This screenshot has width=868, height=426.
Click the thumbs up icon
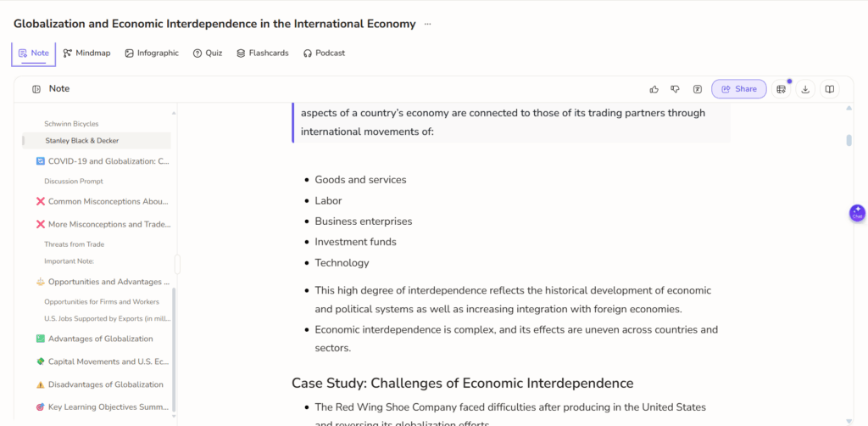(654, 89)
